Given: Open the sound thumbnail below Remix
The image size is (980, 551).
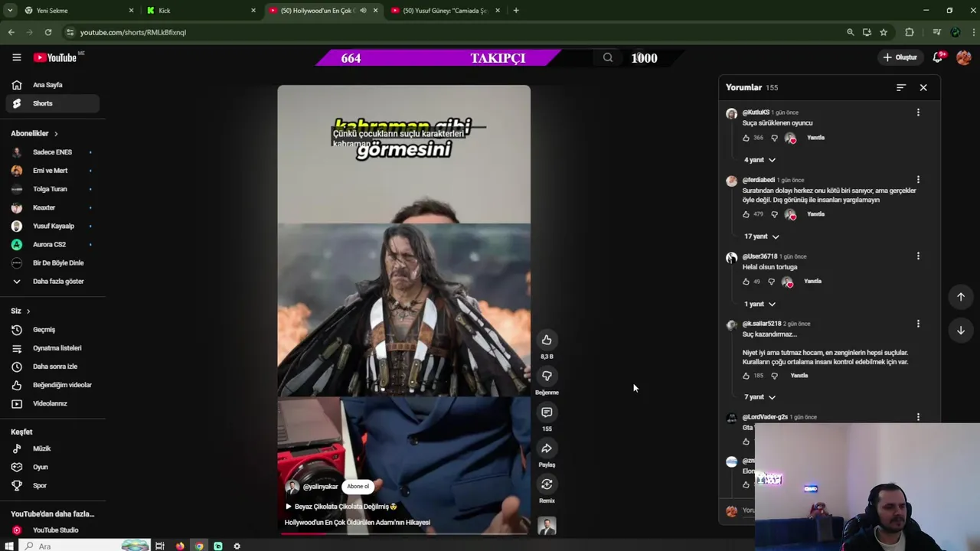Looking at the screenshot, I should (x=547, y=526).
